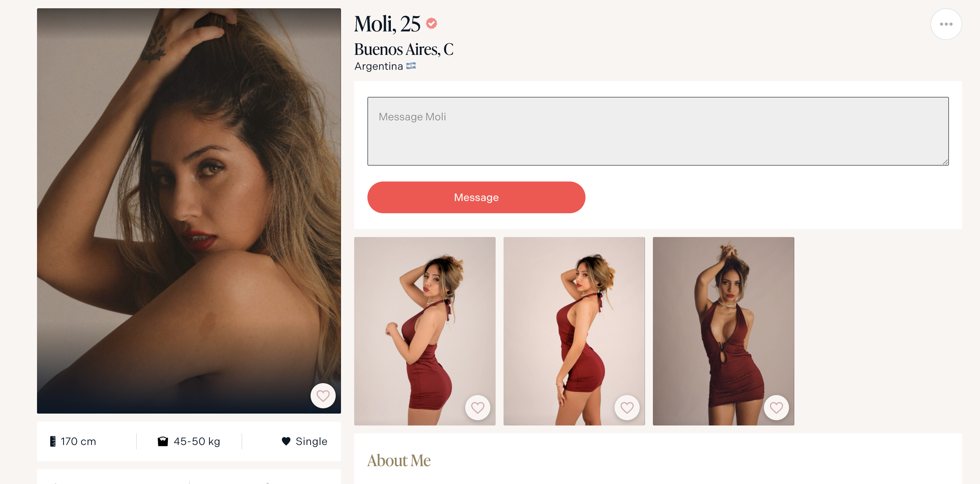Image resolution: width=980 pixels, height=484 pixels.
Task: View the front-facing third gallery photo
Action: [x=723, y=331]
